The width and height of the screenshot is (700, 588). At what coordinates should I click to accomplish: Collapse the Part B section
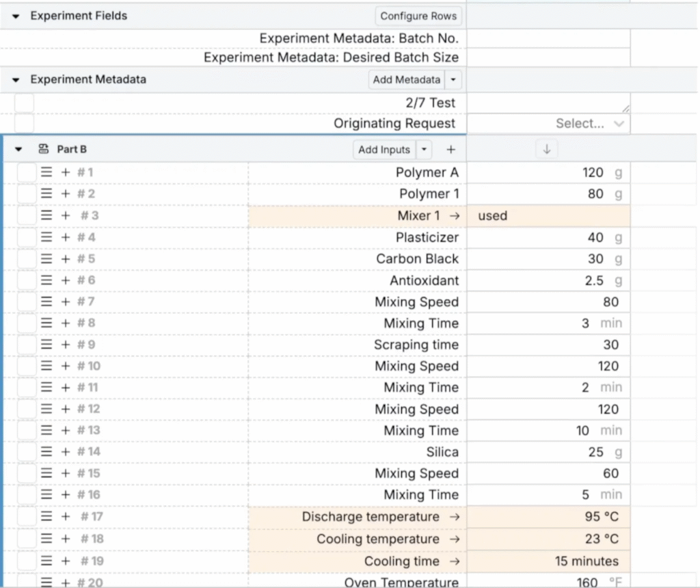tap(18, 150)
